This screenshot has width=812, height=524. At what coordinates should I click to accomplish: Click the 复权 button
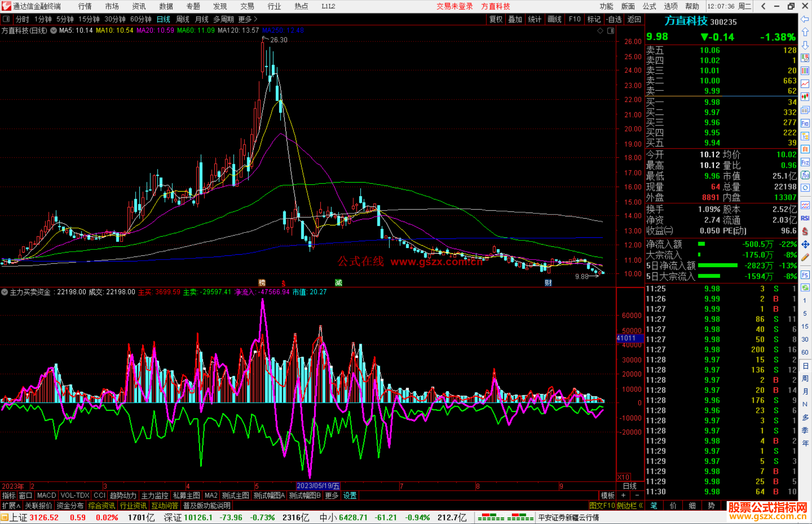click(x=495, y=19)
